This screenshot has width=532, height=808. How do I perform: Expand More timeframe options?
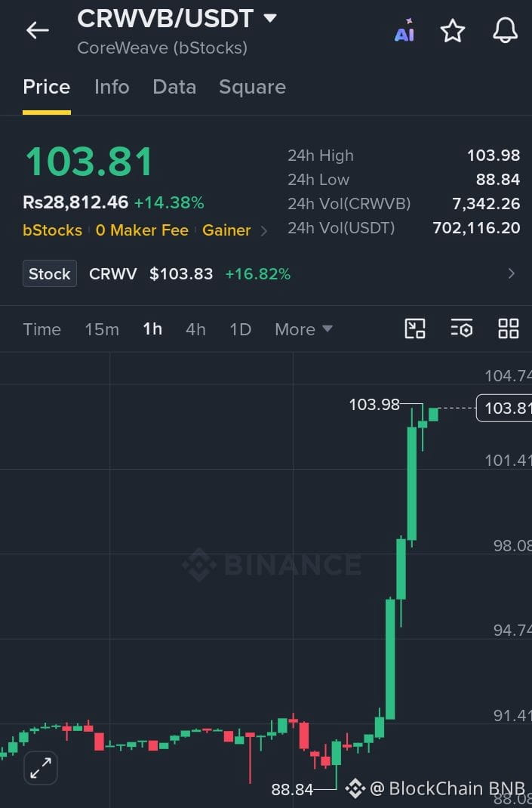coord(304,329)
